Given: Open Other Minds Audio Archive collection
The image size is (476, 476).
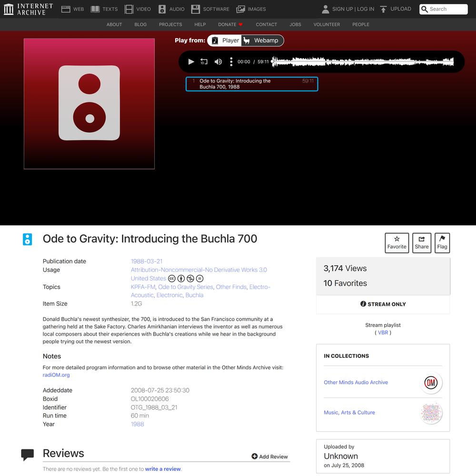Looking at the screenshot, I should click(356, 382).
